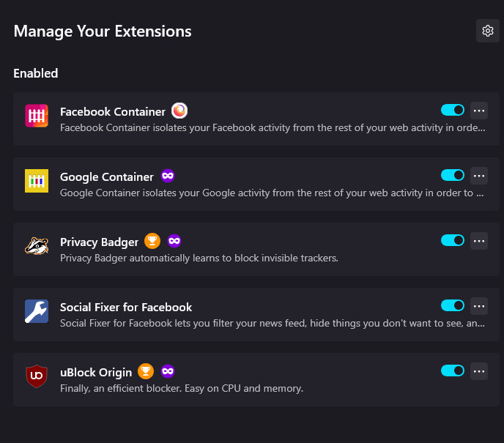Click the Google Container yellow icon
This screenshot has width=504, height=443.
coord(37,181)
